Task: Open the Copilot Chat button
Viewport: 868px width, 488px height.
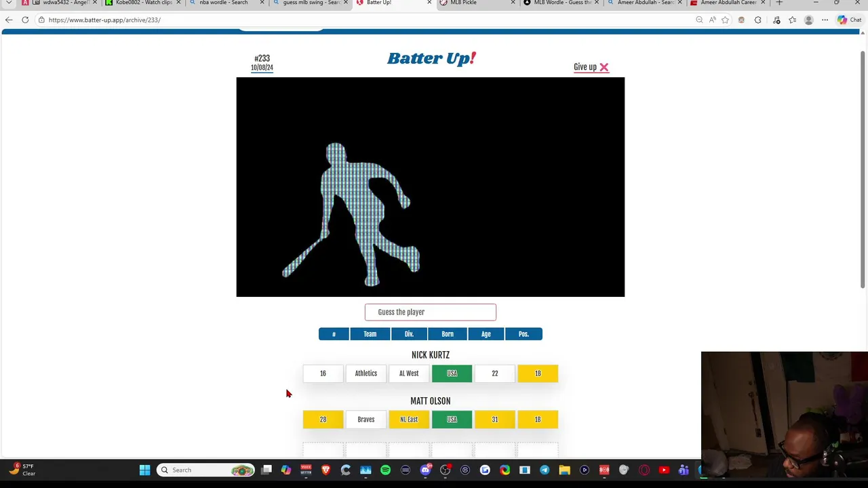Action: click(x=849, y=20)
